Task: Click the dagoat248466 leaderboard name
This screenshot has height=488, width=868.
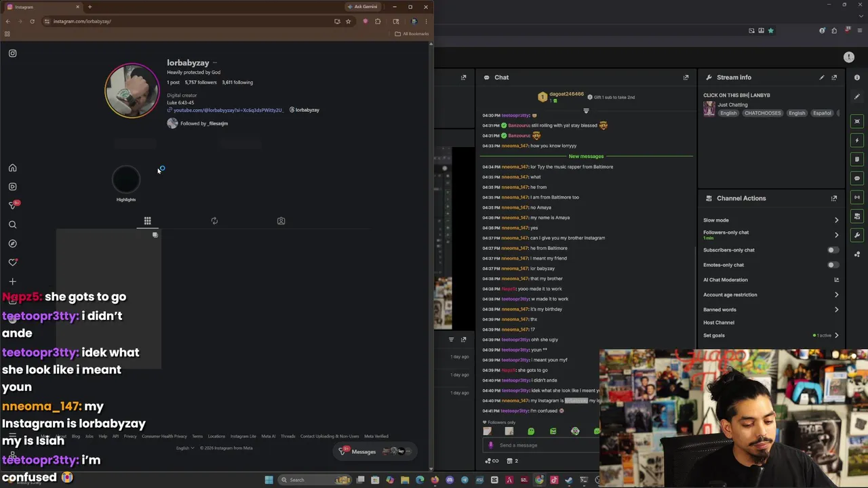Action: [x=566, y=95]
